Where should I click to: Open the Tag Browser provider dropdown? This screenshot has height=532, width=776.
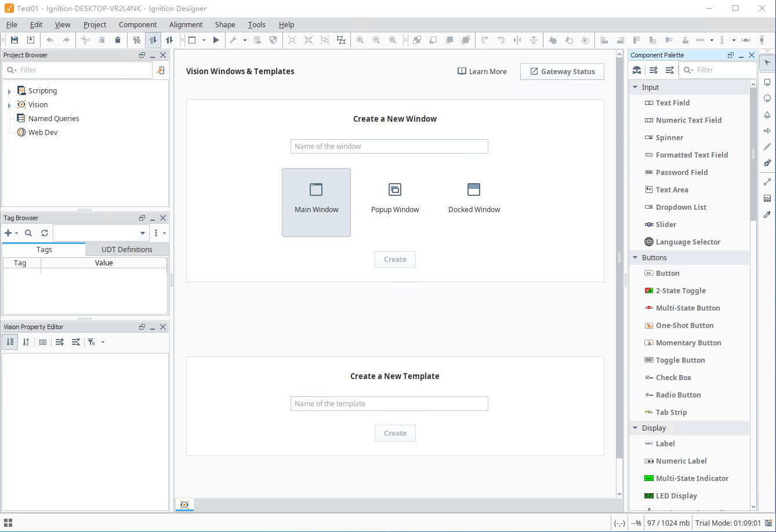143,233
